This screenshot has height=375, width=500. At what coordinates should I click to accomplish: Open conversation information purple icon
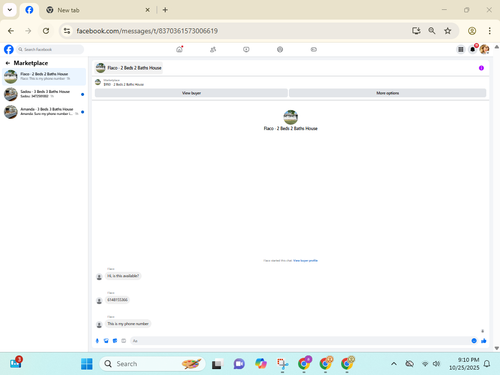pos(481,68)
